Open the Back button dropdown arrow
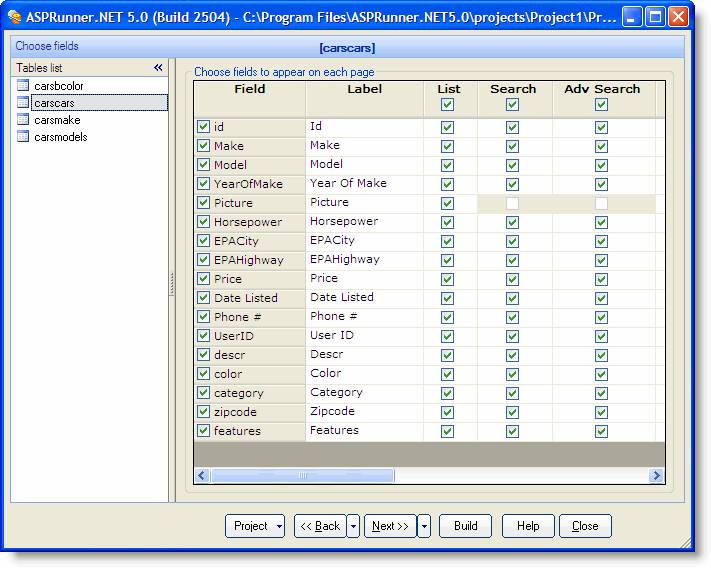This screenshot has height=568, width=711. pyautogui.click(x=353, y=526)
